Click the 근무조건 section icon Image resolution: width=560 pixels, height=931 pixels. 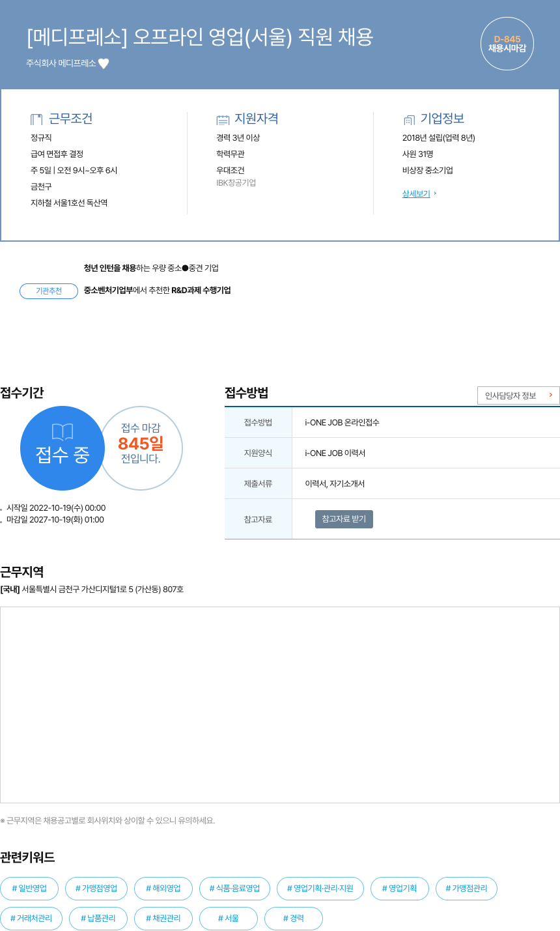point(36,119)
